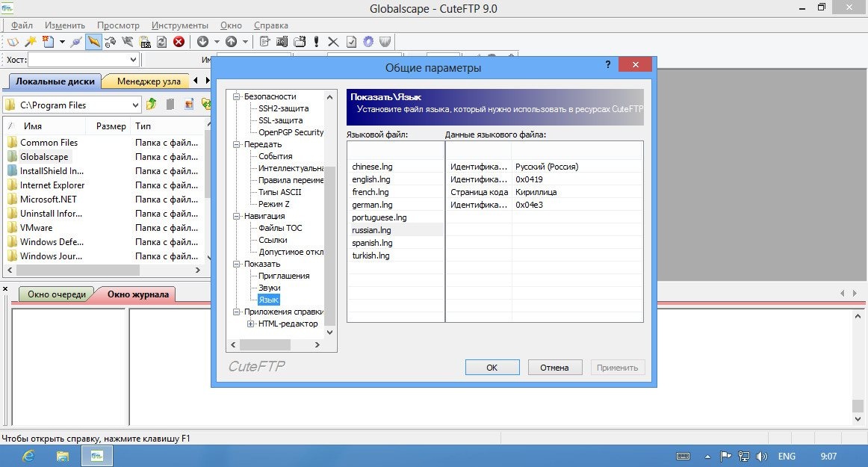Click the dialog's question mark help icon
Screen dimensions: 868x467
pos(608,64)
